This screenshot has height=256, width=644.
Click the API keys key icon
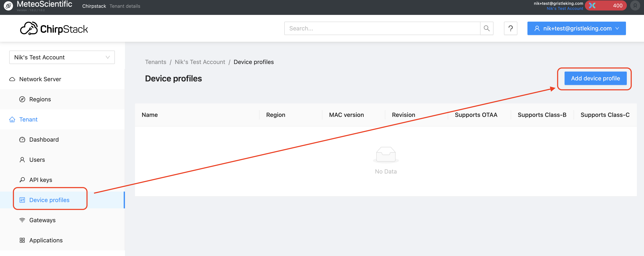click(22, 180)
